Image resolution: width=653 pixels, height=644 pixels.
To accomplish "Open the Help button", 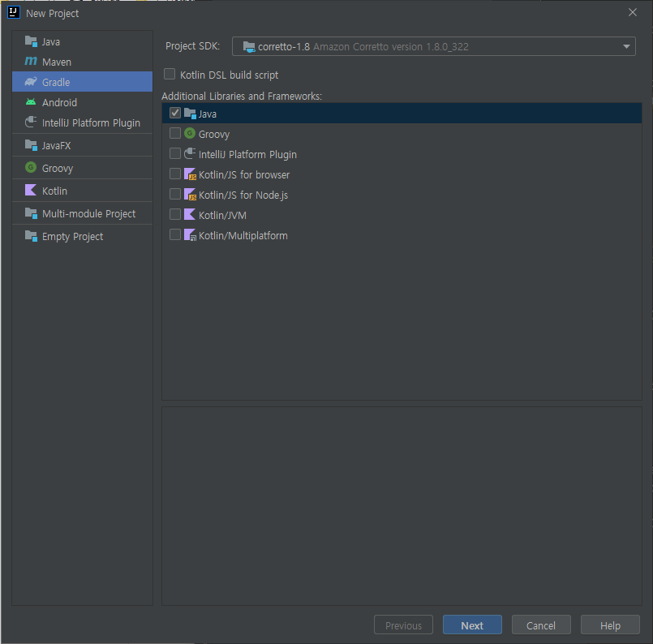I will [610, 625].
